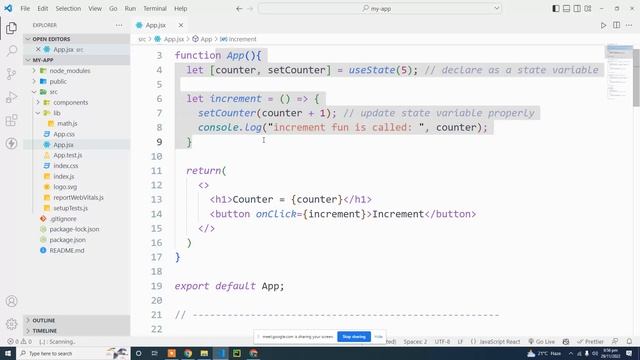The width and height of the screenshot is (640, 360).
Task: Open the Accounts menu icon
Action: [11, 301]
